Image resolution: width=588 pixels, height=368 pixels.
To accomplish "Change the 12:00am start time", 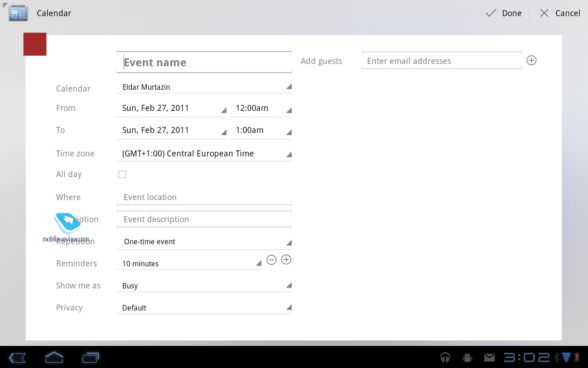I will tap(260, 108).
